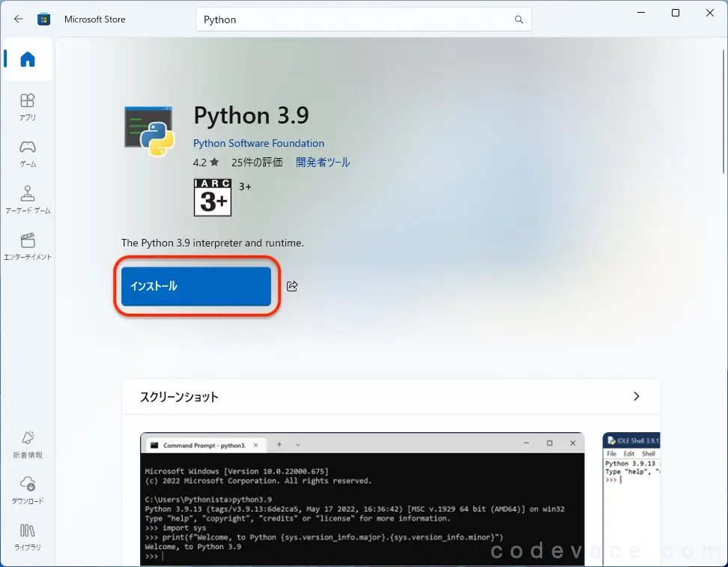This screenshot has height=567, width=728.
Task: Open the ゲーム section in sidebar
Action: [28, 153]
